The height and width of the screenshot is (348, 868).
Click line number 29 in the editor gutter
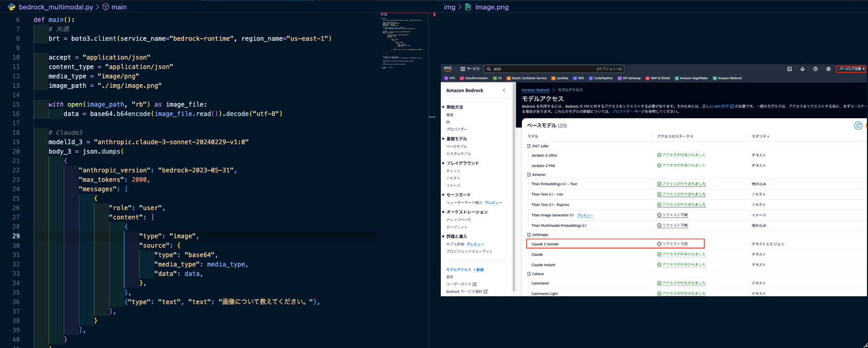pyautogui.click(x=16, y=236)
